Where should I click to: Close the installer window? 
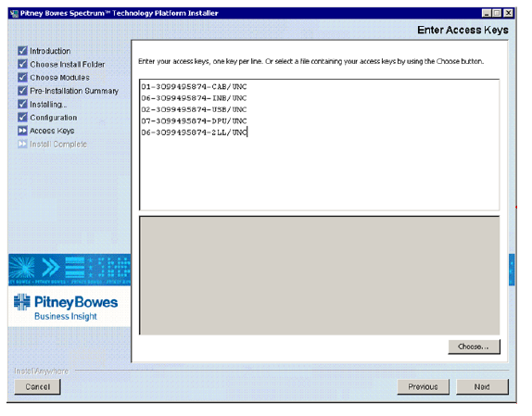[x=508, y=13]
